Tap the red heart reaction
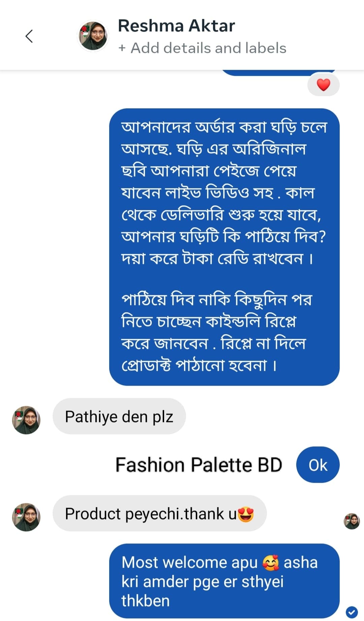 click(x=323, y=85)
